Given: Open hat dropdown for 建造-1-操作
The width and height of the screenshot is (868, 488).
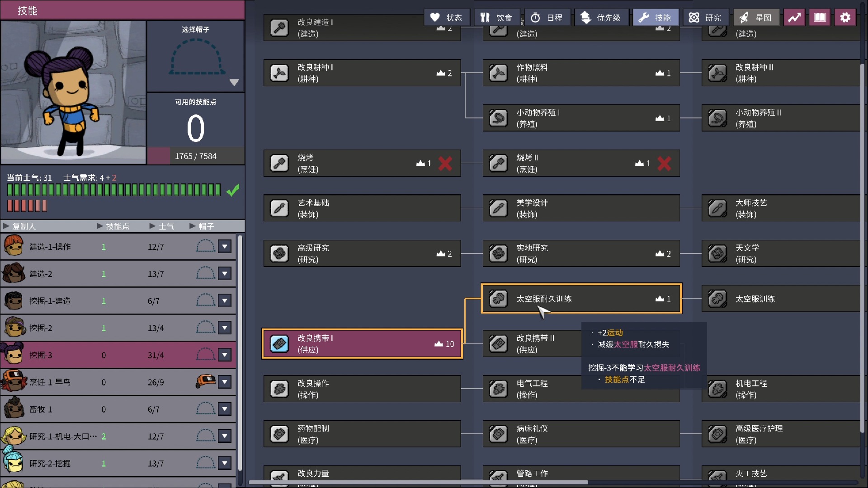Looking at the screenshot, I should pos(225,247).
